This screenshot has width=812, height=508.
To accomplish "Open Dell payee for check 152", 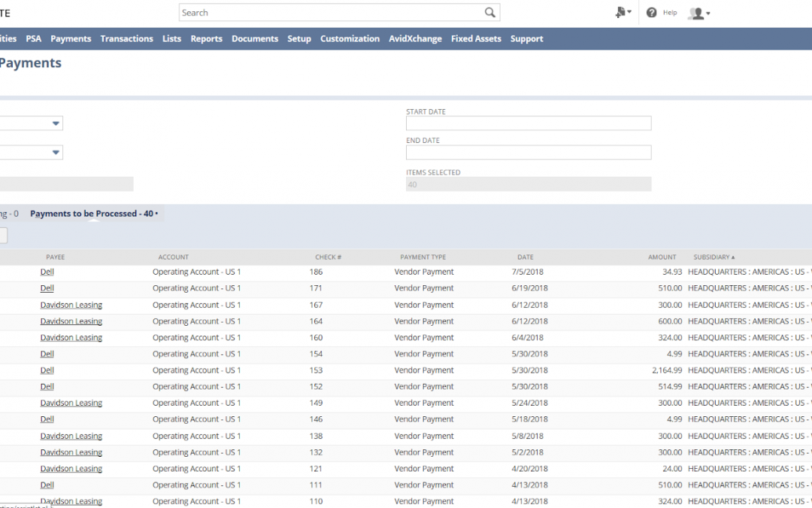I will 47,387.
